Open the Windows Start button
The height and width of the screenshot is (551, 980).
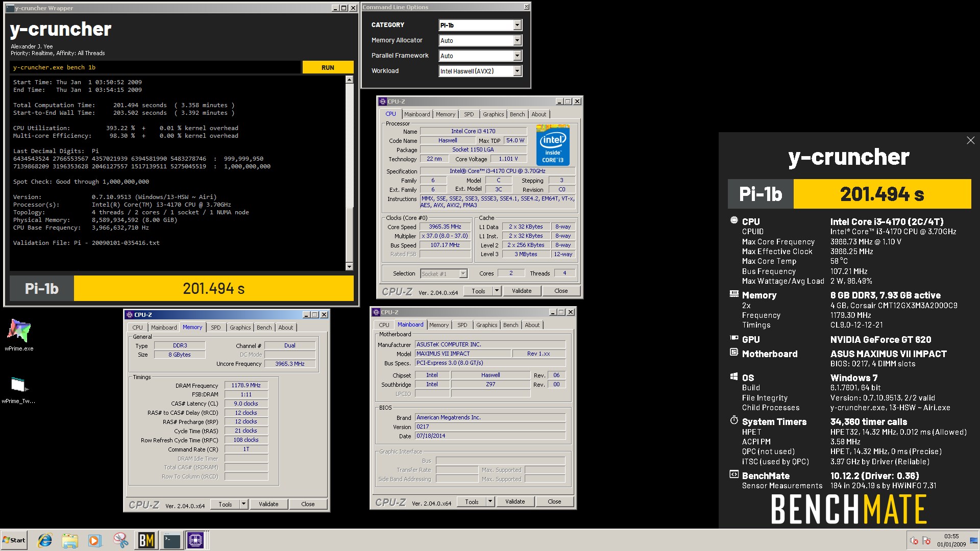tap(14, 540)
